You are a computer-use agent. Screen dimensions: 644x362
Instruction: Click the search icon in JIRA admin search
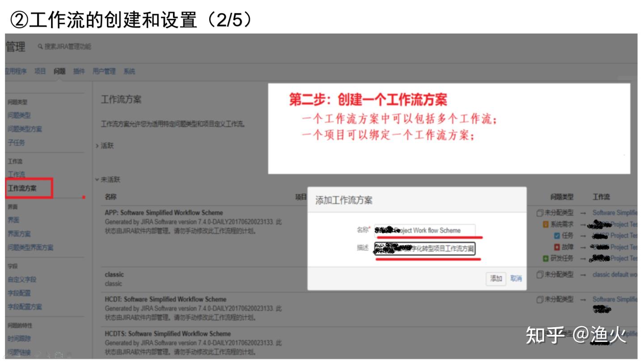pyautogui.click(x=40, y=47)
